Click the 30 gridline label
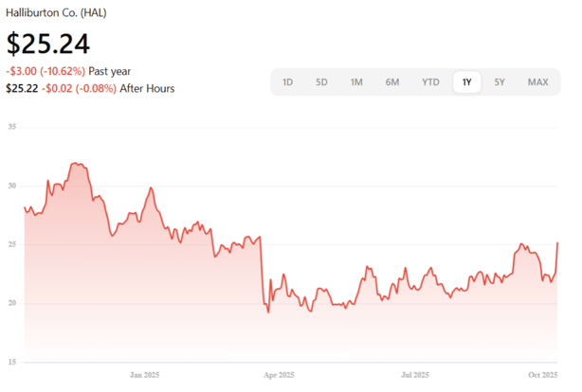The height and width of the screenshot is (392, 582). (13, 186)
